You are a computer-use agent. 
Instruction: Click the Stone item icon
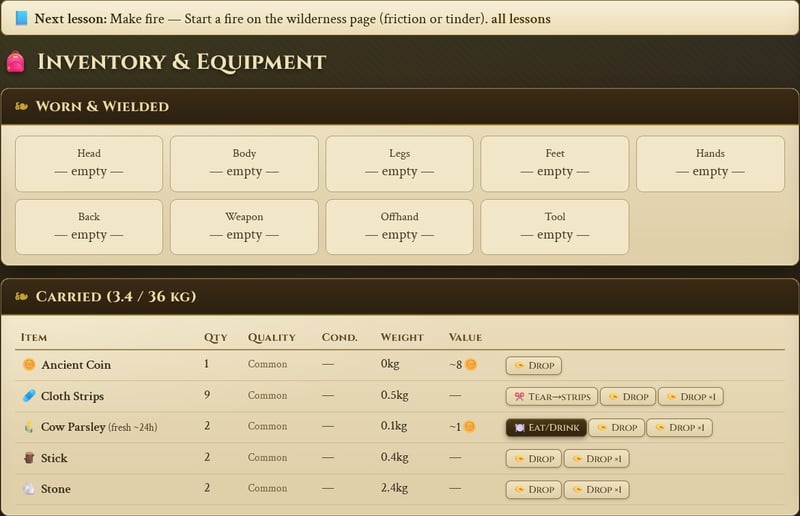point(29,489)
